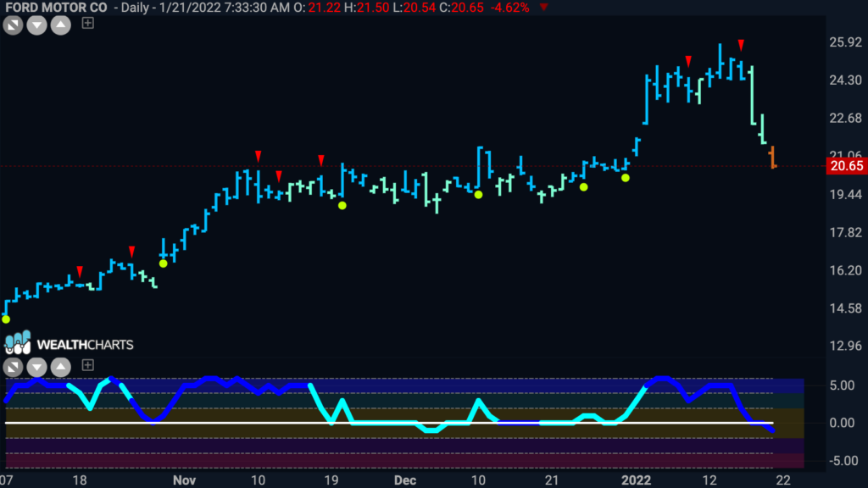868x488 pixels.
Task: Move the price pane down with its down-arrow button
Action: coord(37,25)
